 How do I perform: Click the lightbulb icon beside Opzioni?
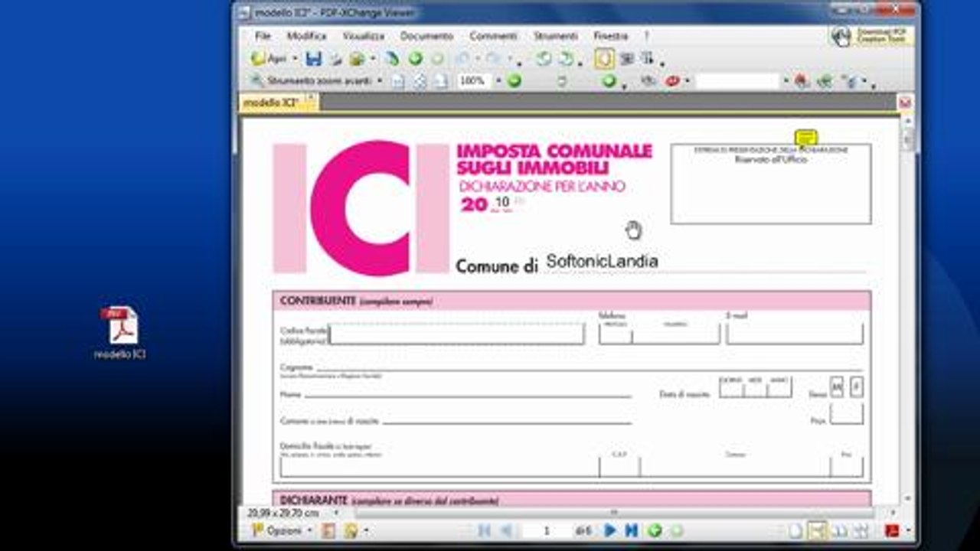[351, 530]
